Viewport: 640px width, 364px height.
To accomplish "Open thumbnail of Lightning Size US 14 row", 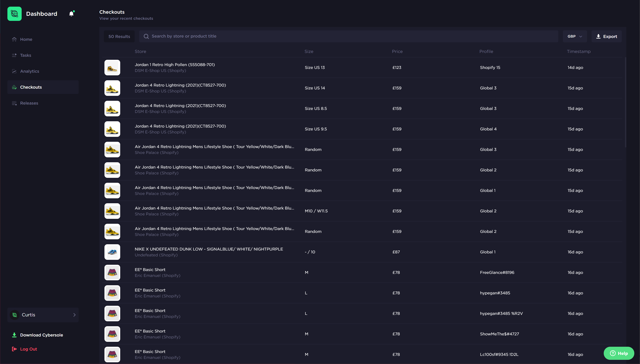I will point(112,88).
